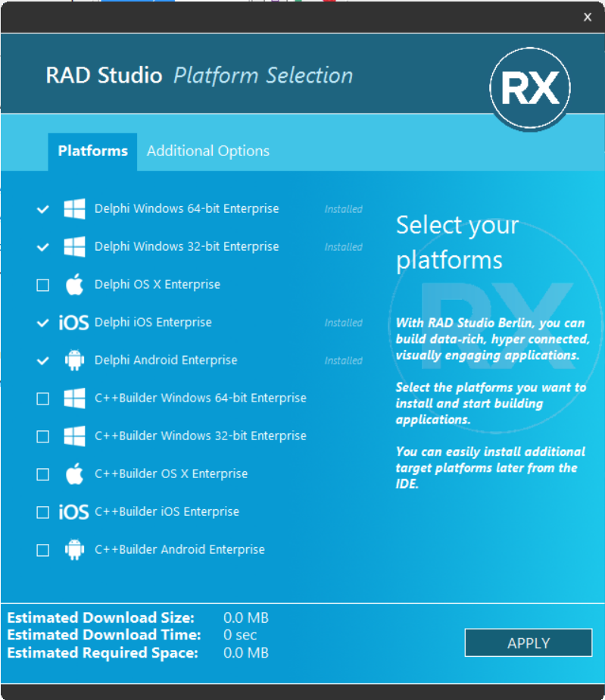This screenshot has height=700, width=605.
Task: Click Installed status for Delphi Windows 32-bit
Action: (x=344, y=247)
